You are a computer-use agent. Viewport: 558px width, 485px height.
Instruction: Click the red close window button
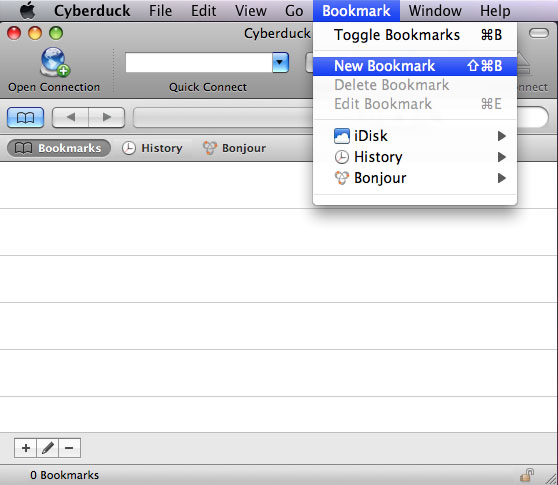coord(14,33)
